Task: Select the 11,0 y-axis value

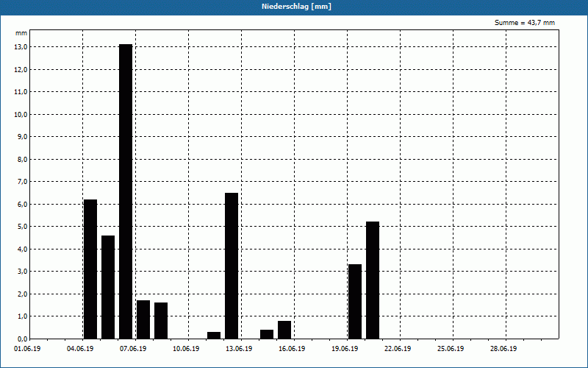Action: (21, 92)
